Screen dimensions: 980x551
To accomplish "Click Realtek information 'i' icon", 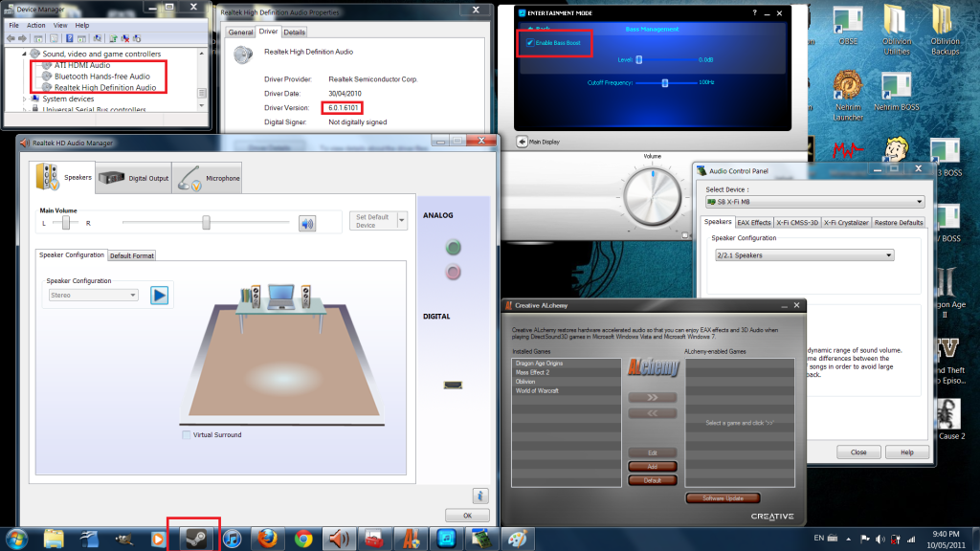I will 480,496.
